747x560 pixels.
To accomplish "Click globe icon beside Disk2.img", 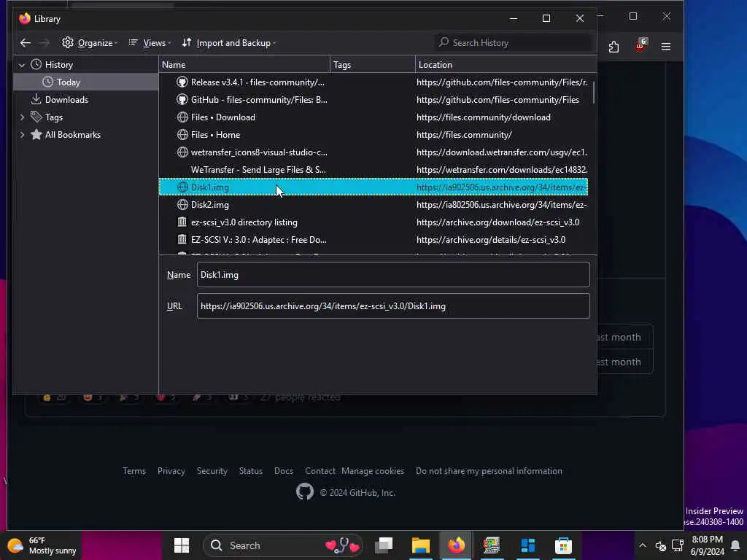I will tap(182, 205).
